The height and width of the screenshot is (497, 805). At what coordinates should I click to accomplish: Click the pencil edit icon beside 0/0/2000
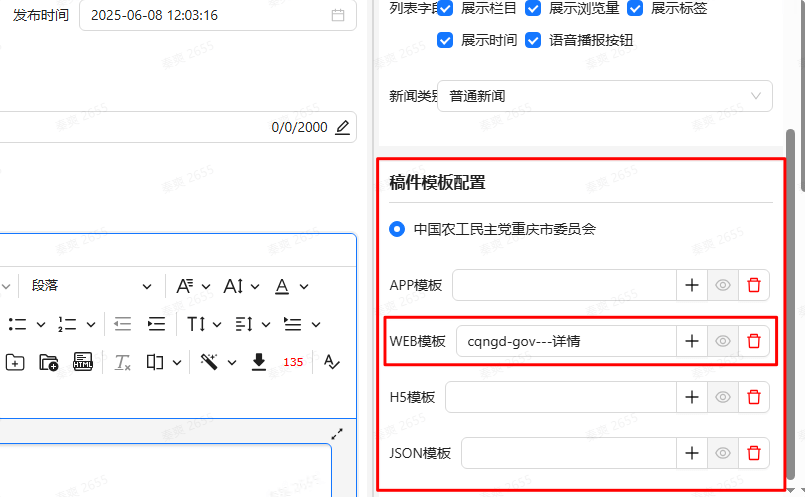pyautogui.click(x=343, y=127)
